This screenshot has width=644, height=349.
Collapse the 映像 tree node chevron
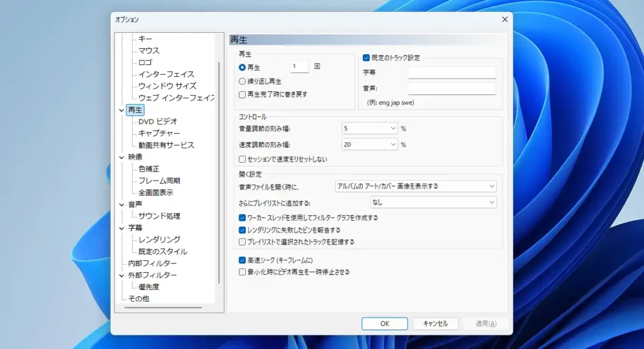[x=121, y=157]
